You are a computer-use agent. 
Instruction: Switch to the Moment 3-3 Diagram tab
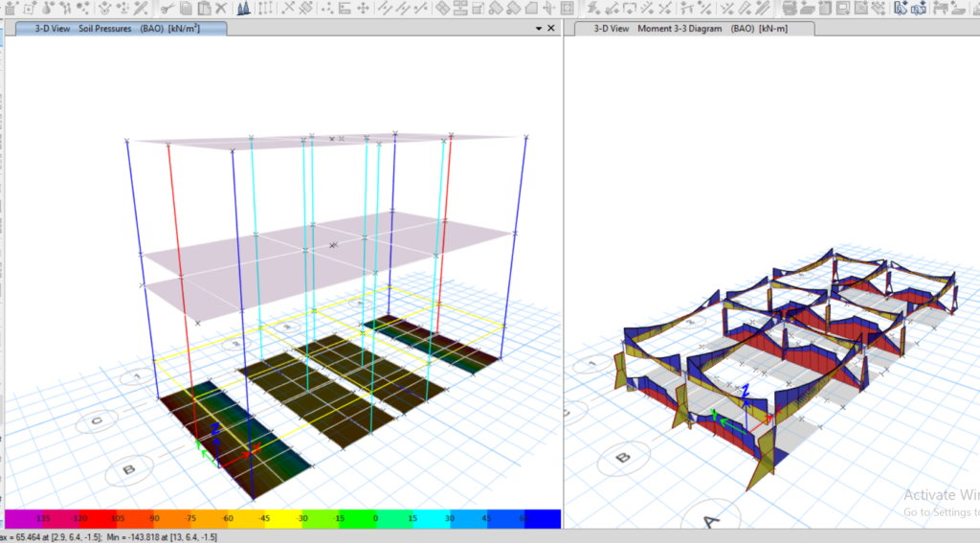694,29
